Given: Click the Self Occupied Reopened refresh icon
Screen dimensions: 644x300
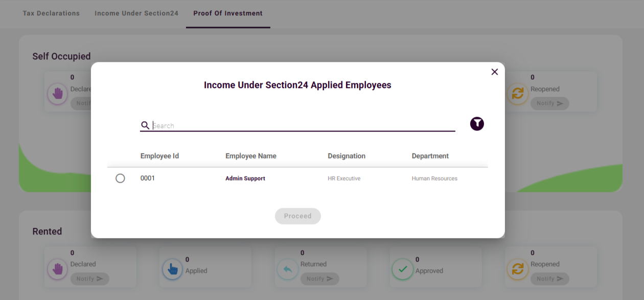Looking at the screenshot, I should coord(518,94).
